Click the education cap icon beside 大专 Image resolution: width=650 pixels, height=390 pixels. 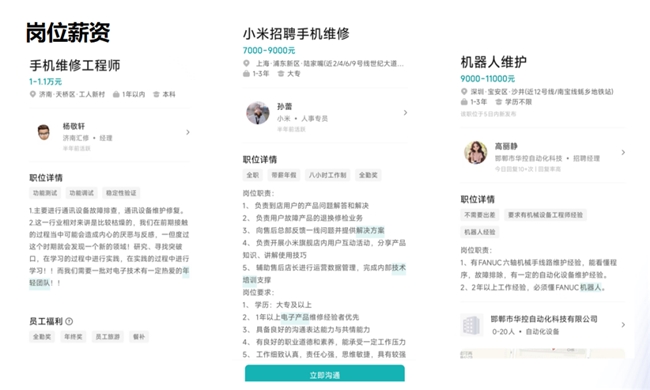[281, 74]
